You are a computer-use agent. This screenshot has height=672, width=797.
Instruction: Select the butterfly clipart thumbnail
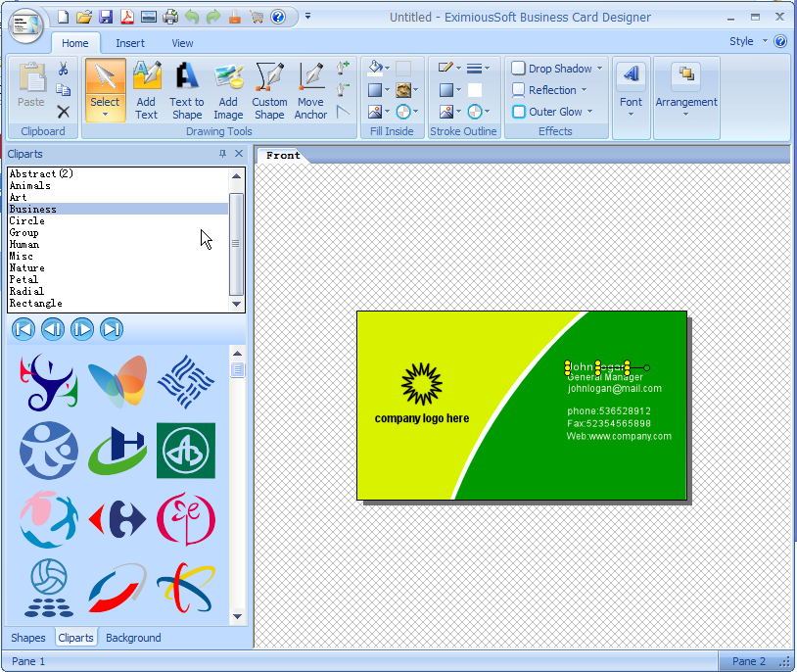tap(117, 381)
